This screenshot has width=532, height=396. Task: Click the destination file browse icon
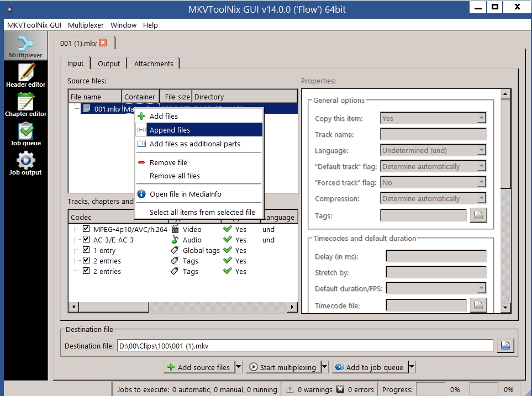[x=505, y=345]
